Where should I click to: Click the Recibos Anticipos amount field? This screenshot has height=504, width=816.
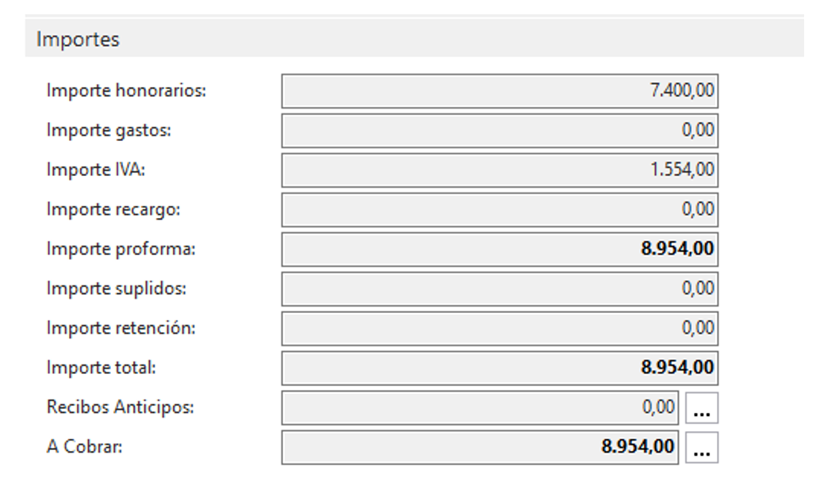481,408
